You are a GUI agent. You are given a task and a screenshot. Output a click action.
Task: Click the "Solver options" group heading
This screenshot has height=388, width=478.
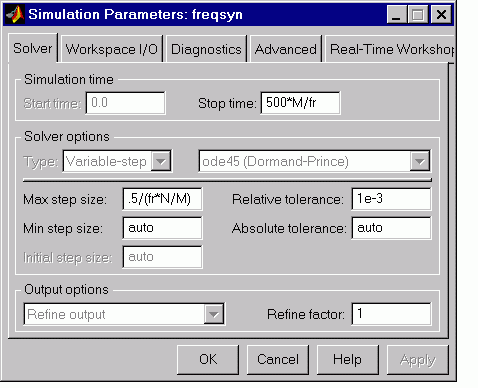click(67, 137)
